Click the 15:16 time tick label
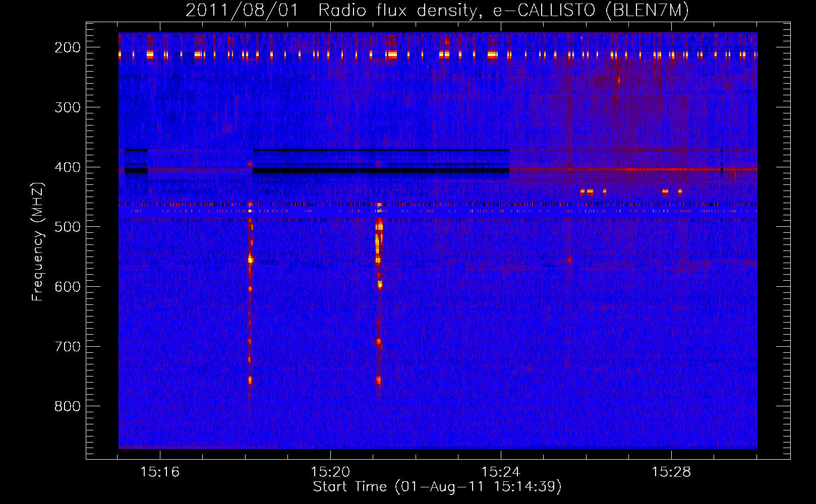 [x=160, y=472]
